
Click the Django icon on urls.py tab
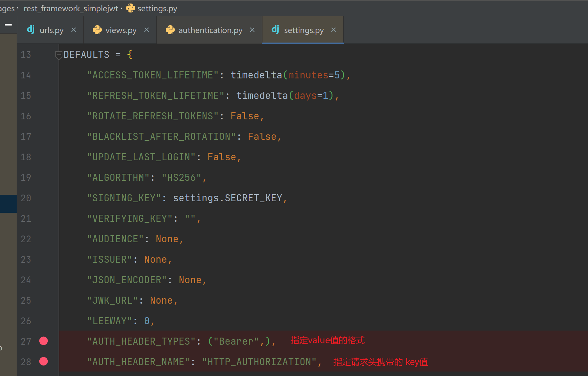tap(31, 29)
